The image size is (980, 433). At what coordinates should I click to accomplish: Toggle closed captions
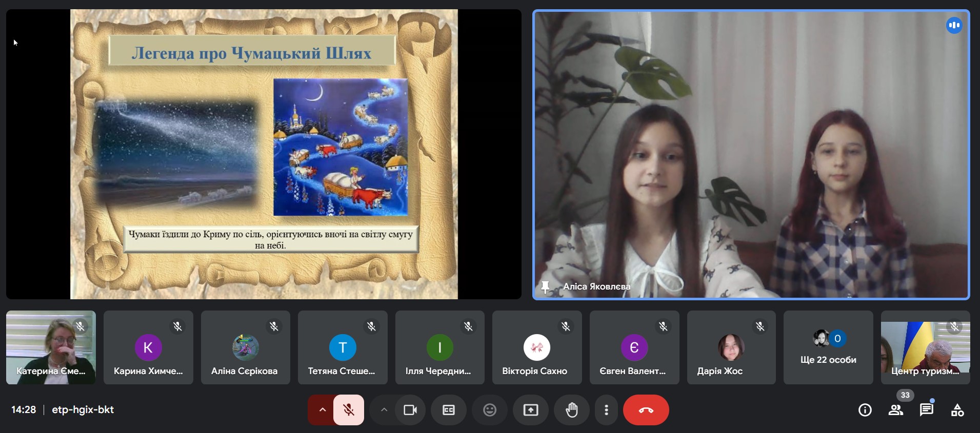tap(449, 410)
